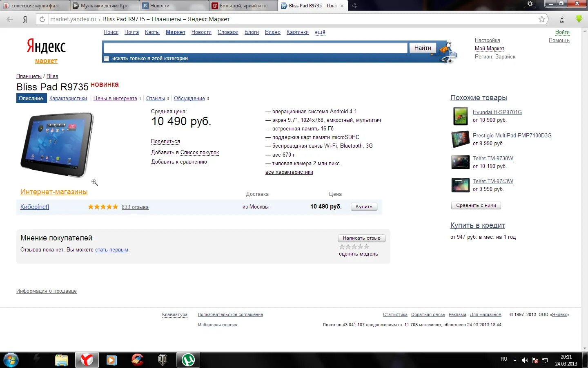Click the Написать отзыв button

pyautogui.click(x=362, y=238)
